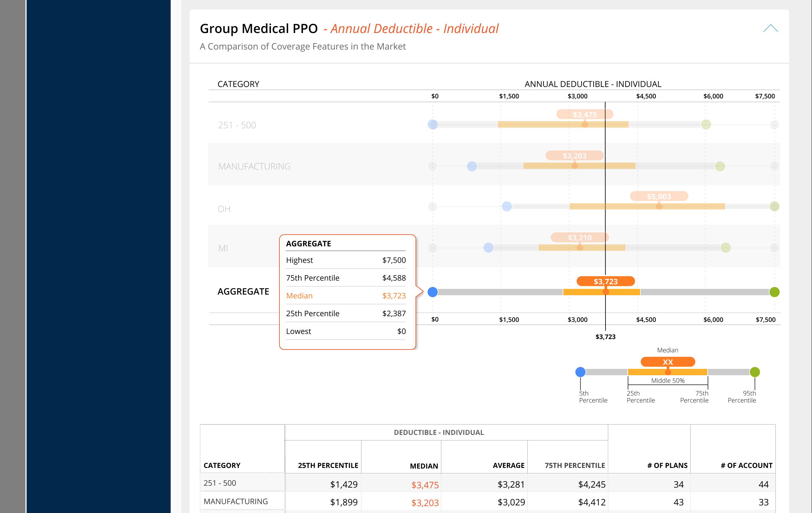This screenshot has height=513, width=812.
Task: Click the MI green 95th percentile dot
Action: (726, 248)
